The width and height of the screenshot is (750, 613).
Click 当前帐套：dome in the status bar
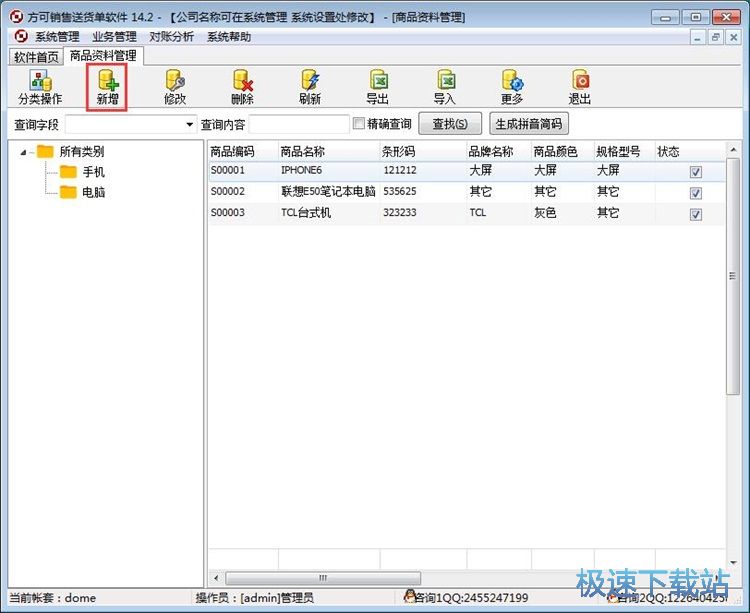tap(53, 598)
